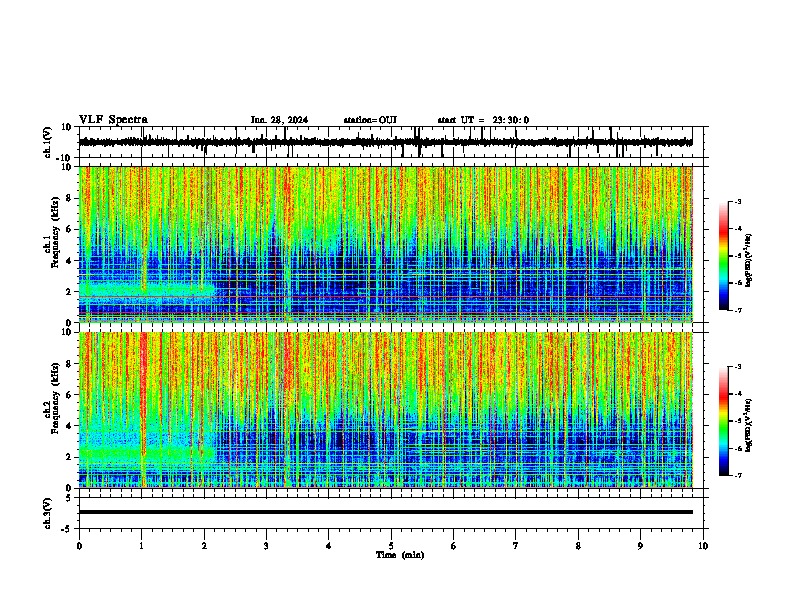Select the "Jan. 28, 2024" date text
This screenshot has width=792, height=612.
[x=279, y=120]
